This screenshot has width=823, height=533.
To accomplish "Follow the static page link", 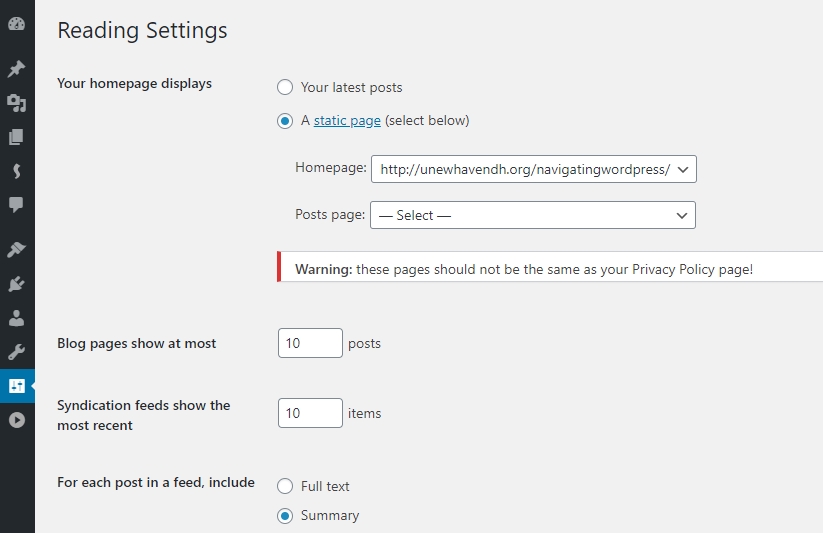I will click(x=347, y=120).
